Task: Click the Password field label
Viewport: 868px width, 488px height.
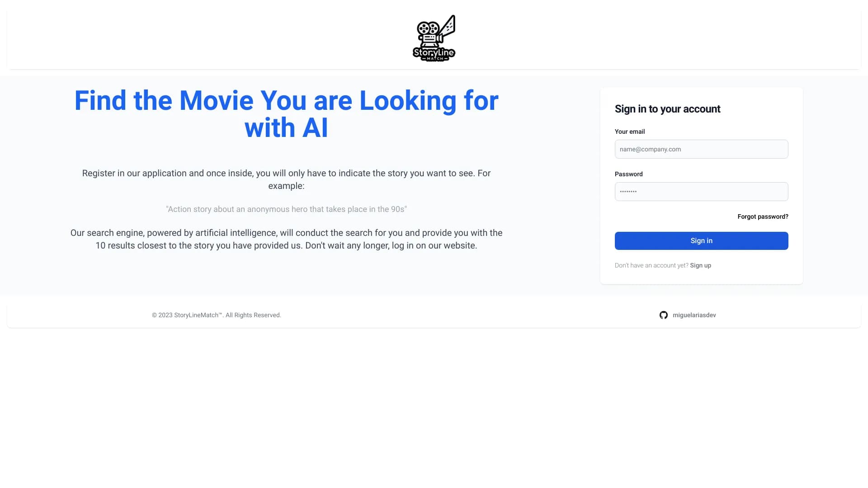Action: pyautogui.click(x=628, y=174)
